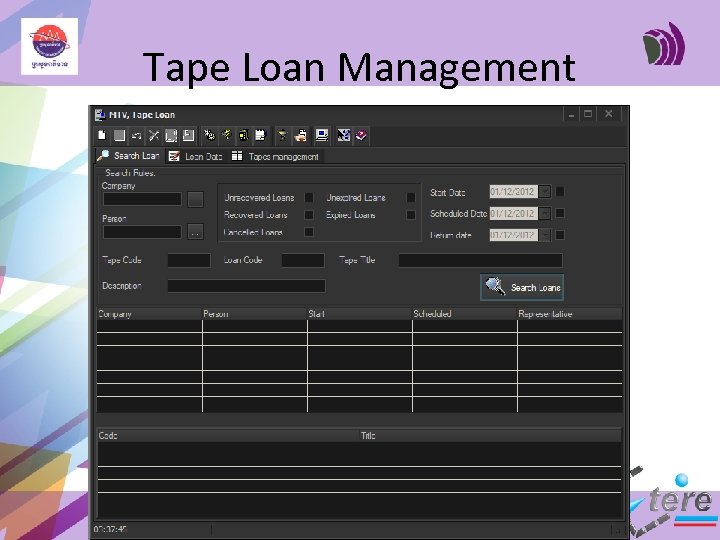Toggle the Return date enable checkbox
Viewport: 720px width, 540px height.
560,235
